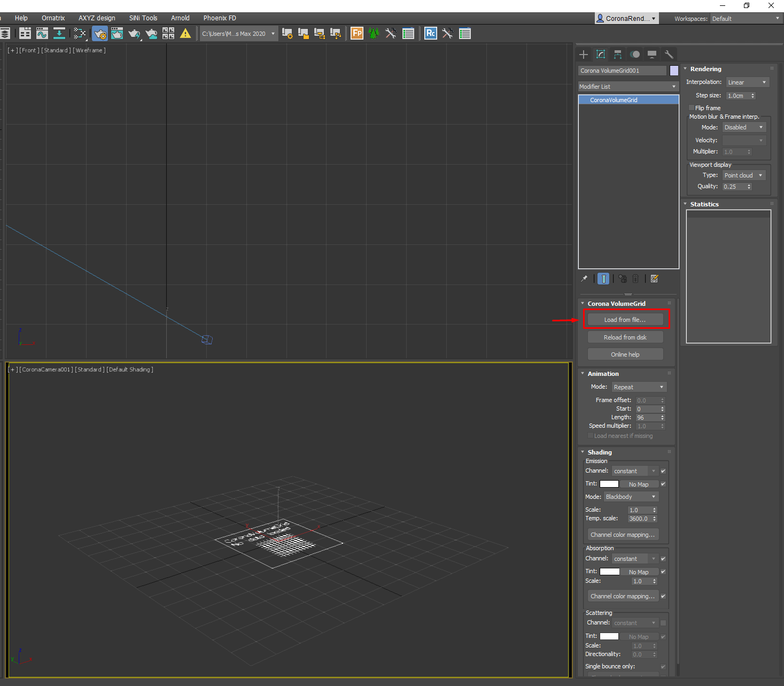Open the Modifier List dropdown

point(628,87)
